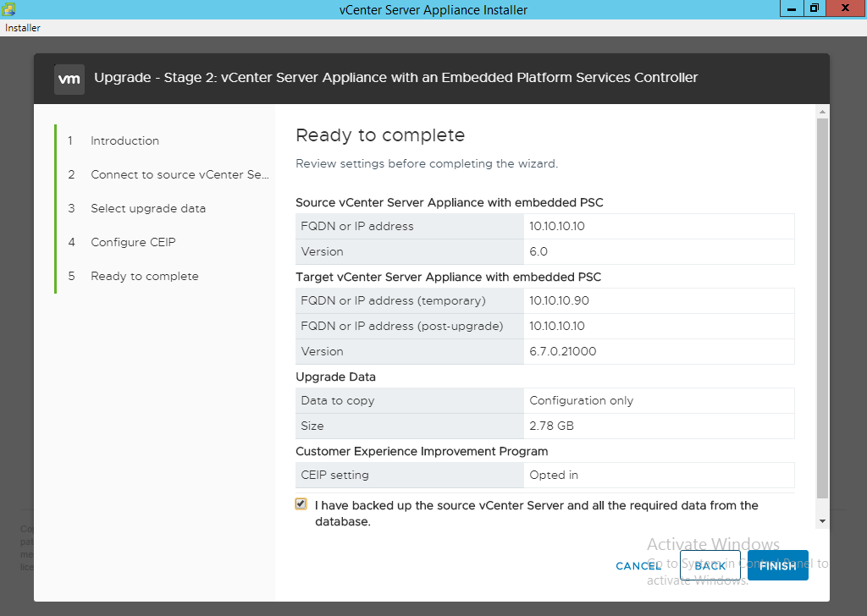Click the Ready to complete heading

click(380, 135)
